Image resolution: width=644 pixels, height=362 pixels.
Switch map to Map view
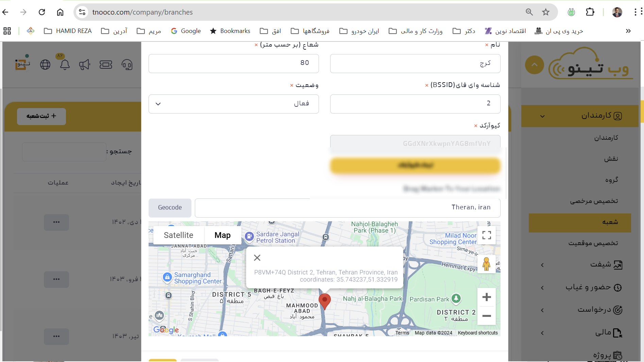pyautogui.click(x=222, y=235)
